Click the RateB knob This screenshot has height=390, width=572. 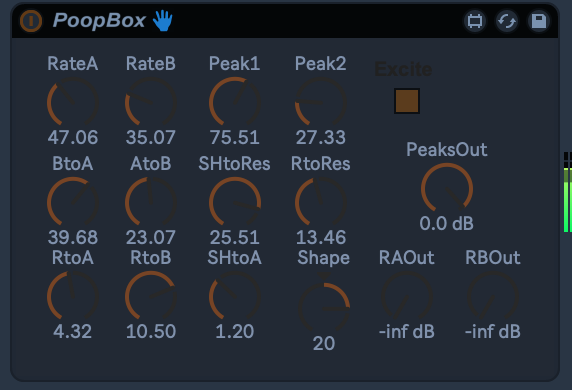(151, 102)
